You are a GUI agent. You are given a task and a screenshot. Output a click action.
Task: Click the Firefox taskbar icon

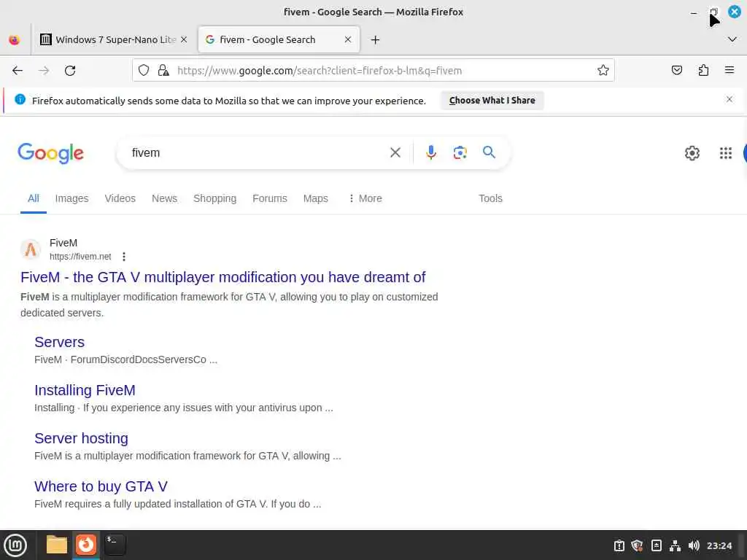coord(86,545)
